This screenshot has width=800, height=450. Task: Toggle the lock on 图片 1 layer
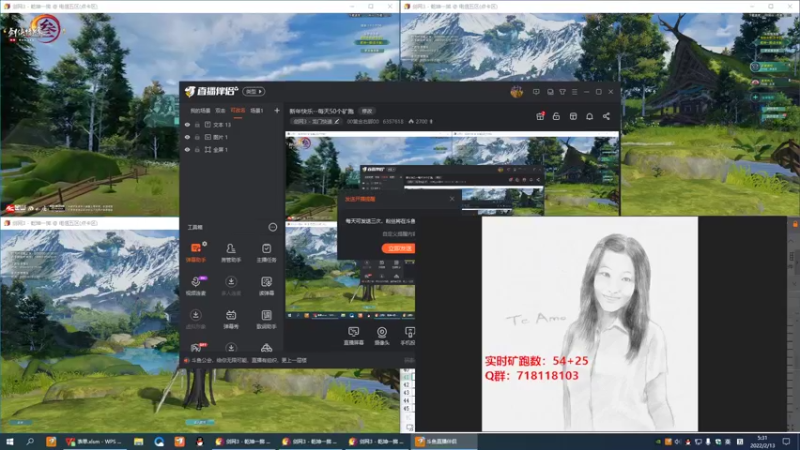197,137
